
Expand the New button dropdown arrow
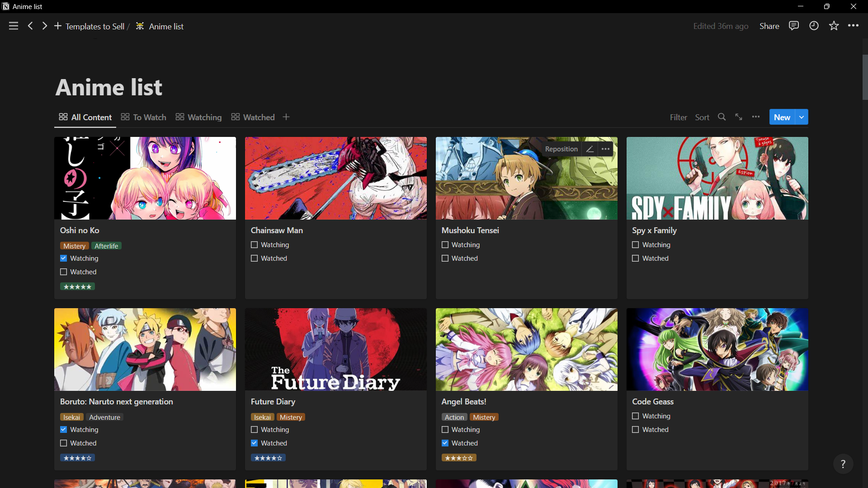[x=802, y=117]
